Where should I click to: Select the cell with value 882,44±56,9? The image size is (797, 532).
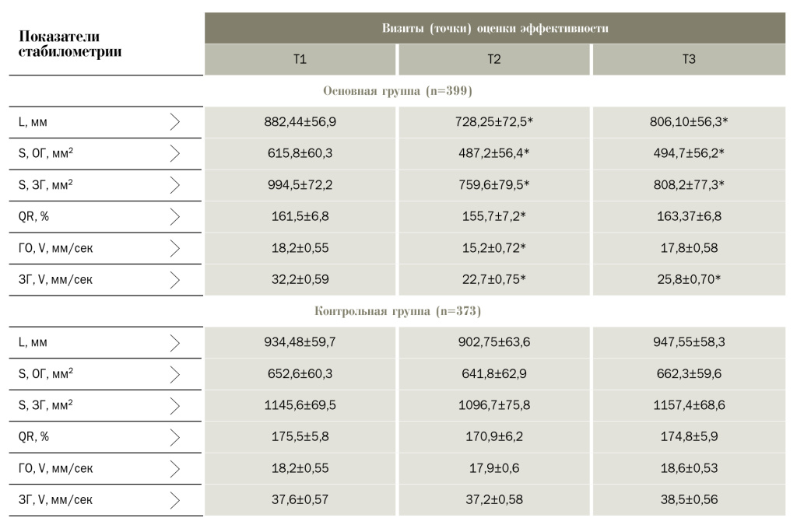(300, 122)
